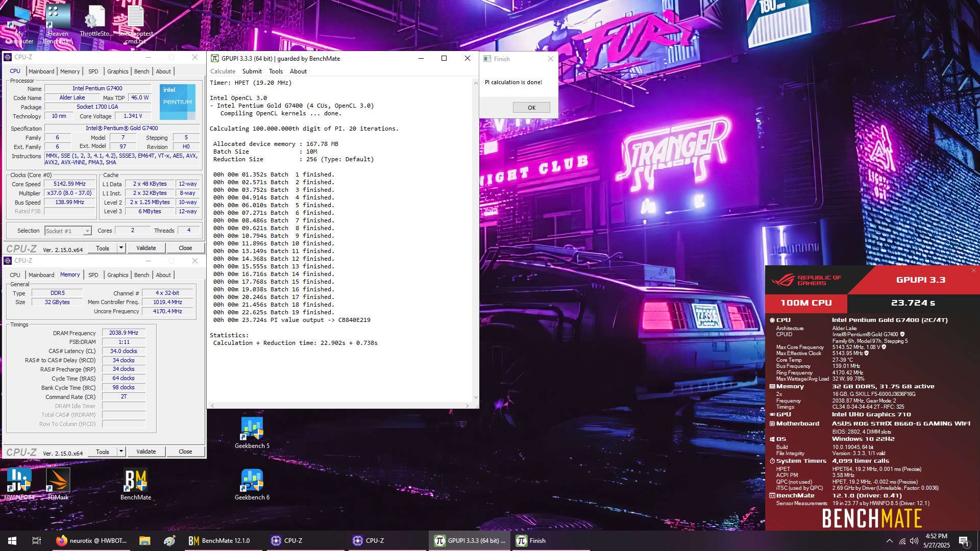Open Windows Start menu
Image resolution: width=980 pixels, height=551 pixels.
(12, 541)
